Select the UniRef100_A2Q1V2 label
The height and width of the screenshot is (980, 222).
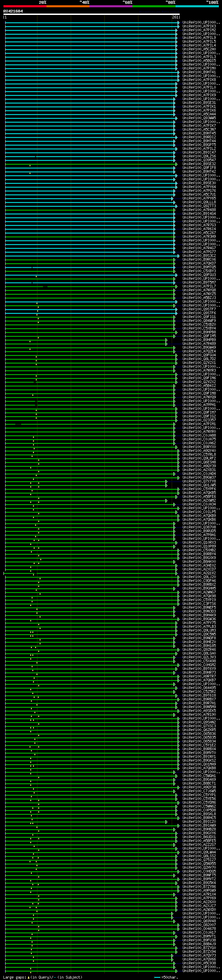pos(199,573)
